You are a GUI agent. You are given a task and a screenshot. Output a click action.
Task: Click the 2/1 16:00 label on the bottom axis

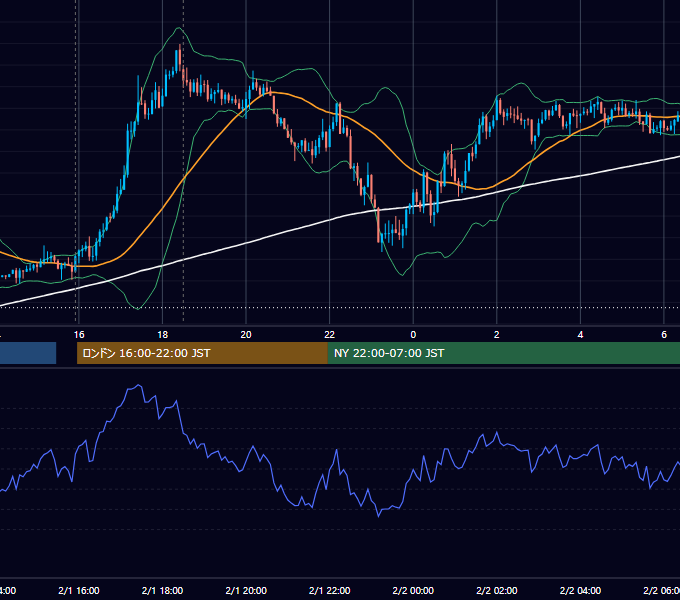coord(79,590)
